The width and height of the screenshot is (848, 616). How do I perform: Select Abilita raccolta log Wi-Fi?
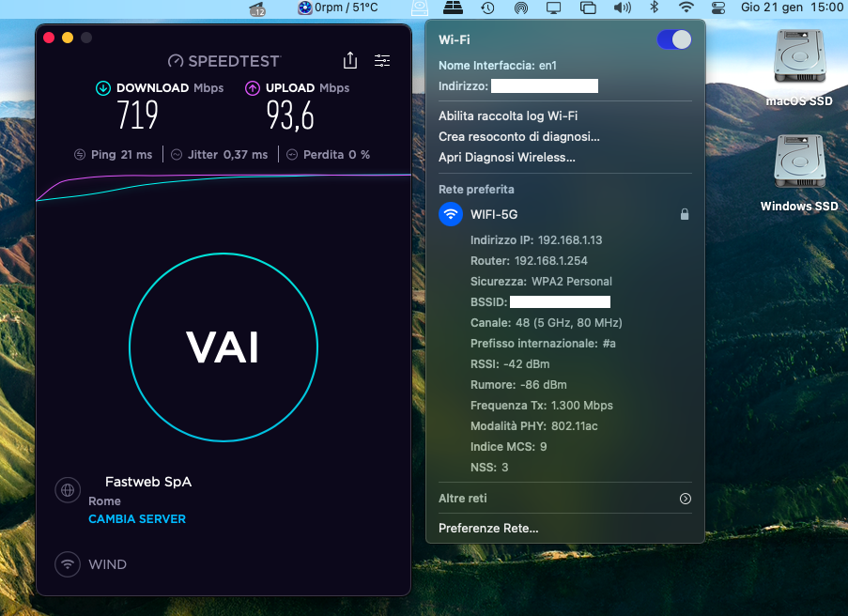[x=508, y=115]
